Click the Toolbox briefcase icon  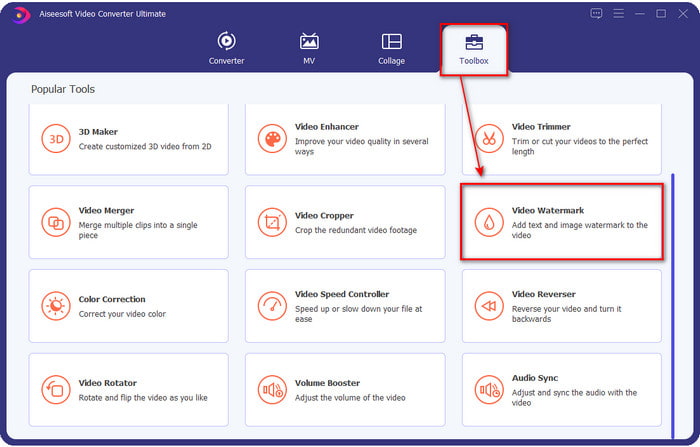[x=474, y=42]
